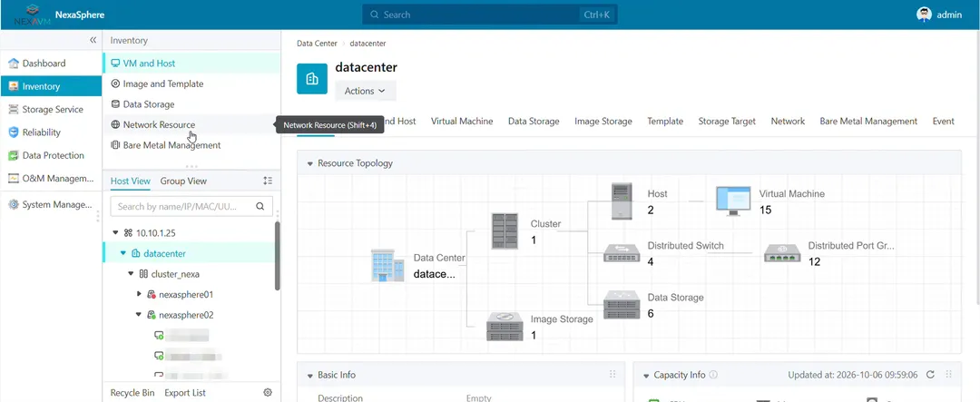Click the Capacity Info help icon
Viewport: 980px width, 402px height.
coord(713,375)
